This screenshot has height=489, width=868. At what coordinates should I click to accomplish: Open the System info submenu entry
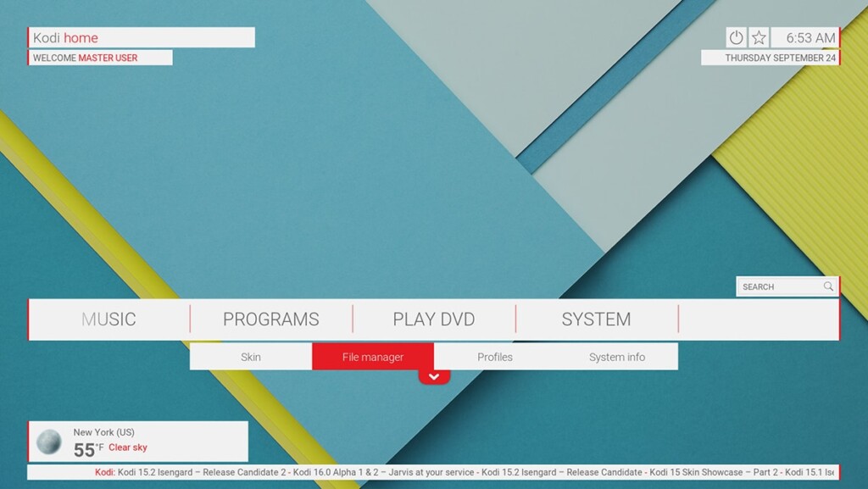click(x=617, y=357)
